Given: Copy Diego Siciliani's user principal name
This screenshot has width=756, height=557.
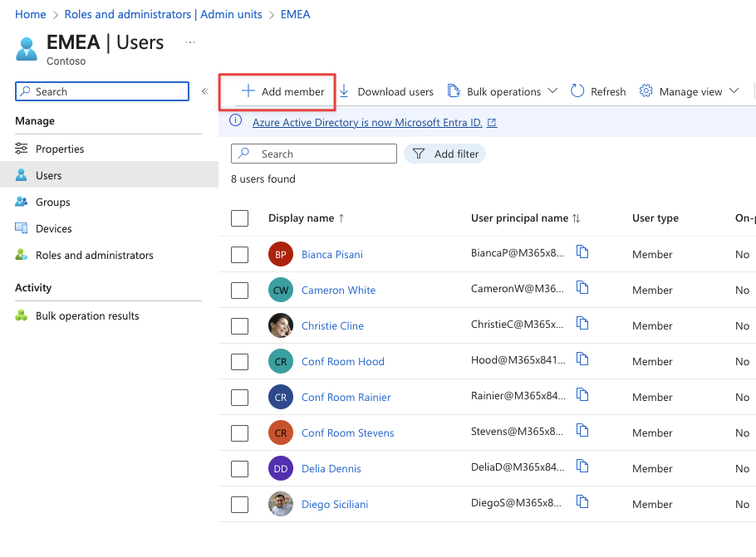Looking at the screenshot, I should [x=582, y=502].
